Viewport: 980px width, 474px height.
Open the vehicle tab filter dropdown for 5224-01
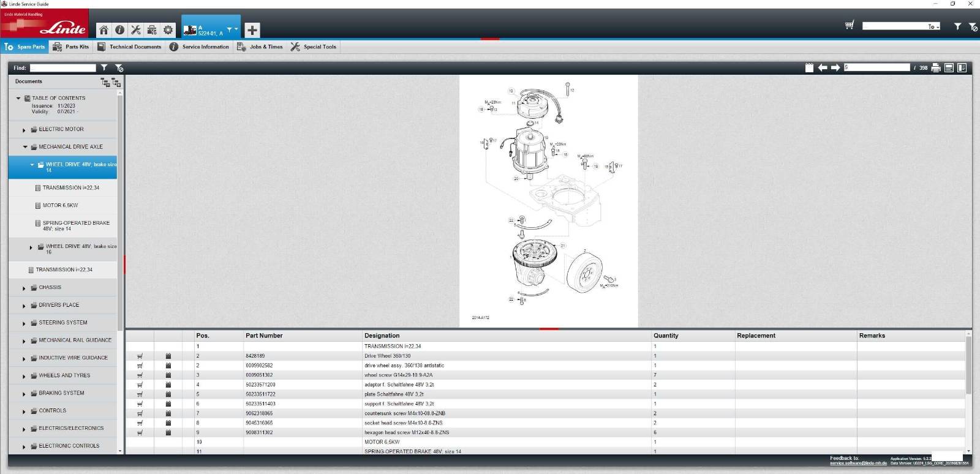(232, 29)
